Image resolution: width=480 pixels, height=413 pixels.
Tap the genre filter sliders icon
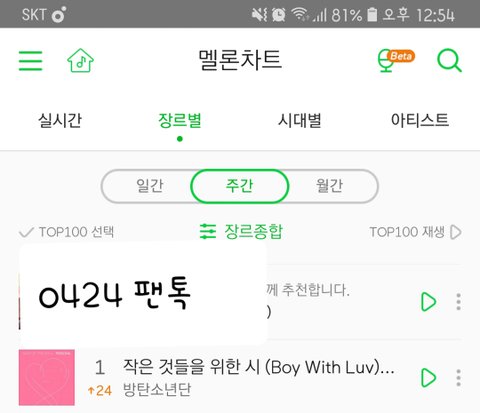tap(208, 231)
